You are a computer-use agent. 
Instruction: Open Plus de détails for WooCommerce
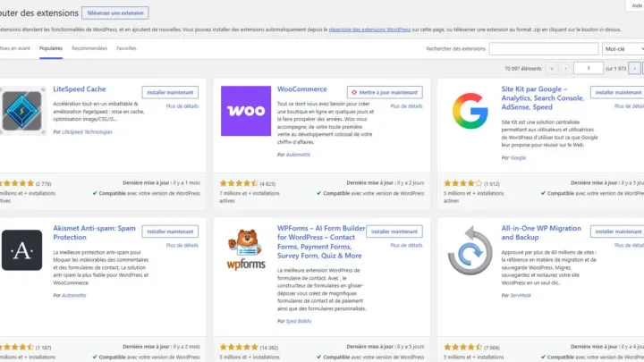(x=406, y=106)
